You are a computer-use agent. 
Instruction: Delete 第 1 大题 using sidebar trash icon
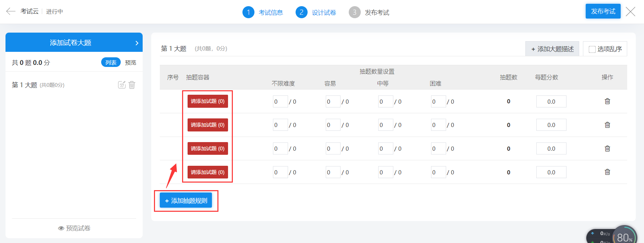(x=132, y=85)
